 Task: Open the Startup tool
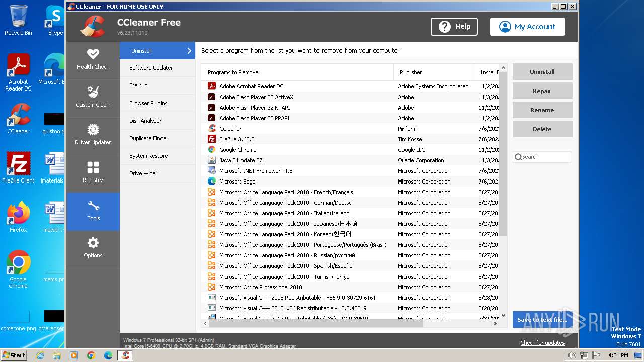click(x=157, y=85)
